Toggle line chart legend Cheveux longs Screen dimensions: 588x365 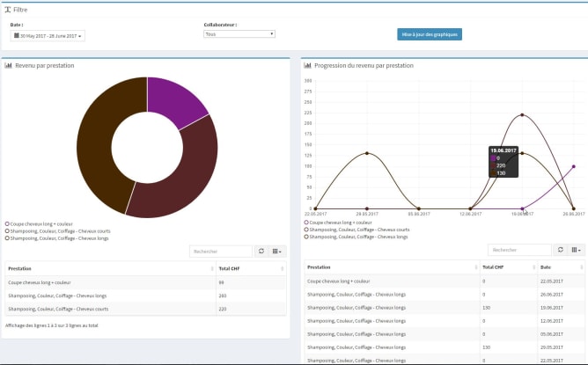[x=356, y=237]
